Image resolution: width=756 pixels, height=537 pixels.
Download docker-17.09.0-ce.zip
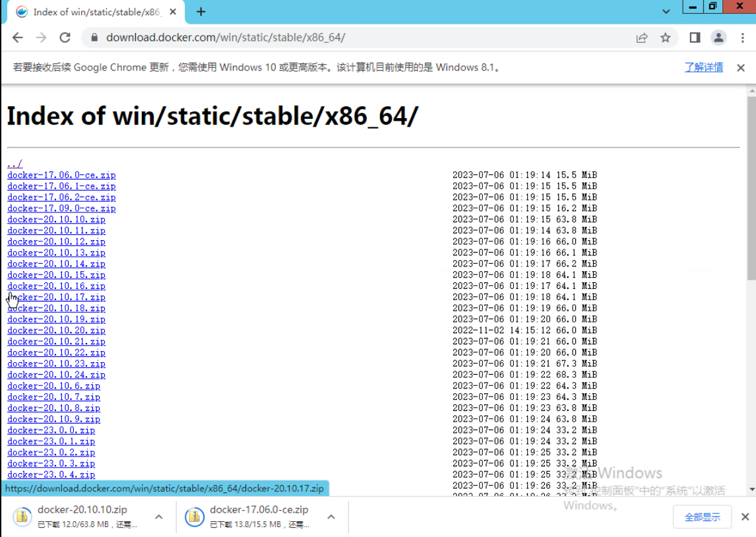(62, 208)
